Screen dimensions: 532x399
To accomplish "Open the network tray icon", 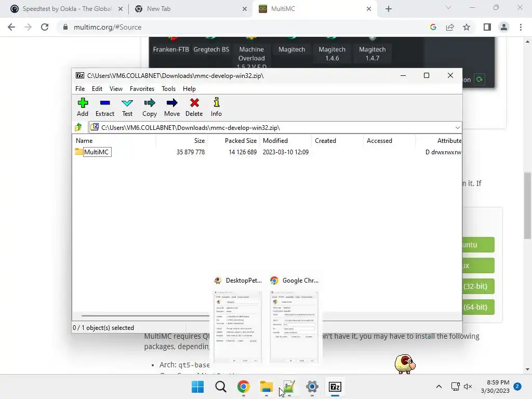I will pos(455,387).
